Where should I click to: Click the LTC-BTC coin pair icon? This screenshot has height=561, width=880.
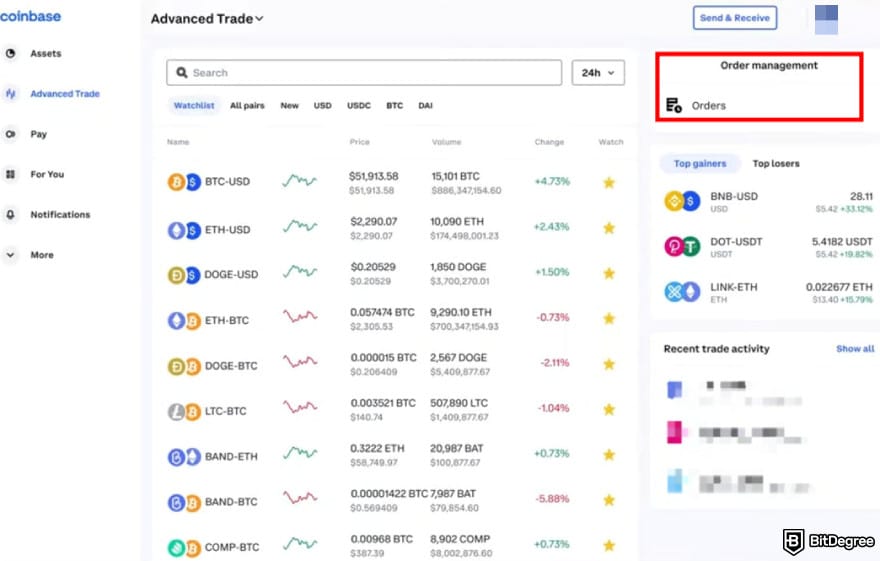184,411
